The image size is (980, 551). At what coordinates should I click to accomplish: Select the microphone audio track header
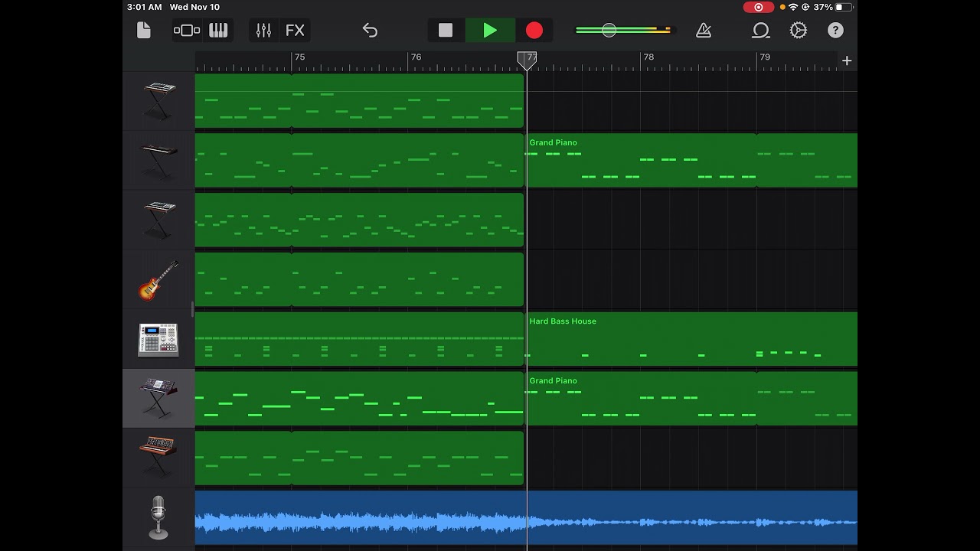point(158,517)
